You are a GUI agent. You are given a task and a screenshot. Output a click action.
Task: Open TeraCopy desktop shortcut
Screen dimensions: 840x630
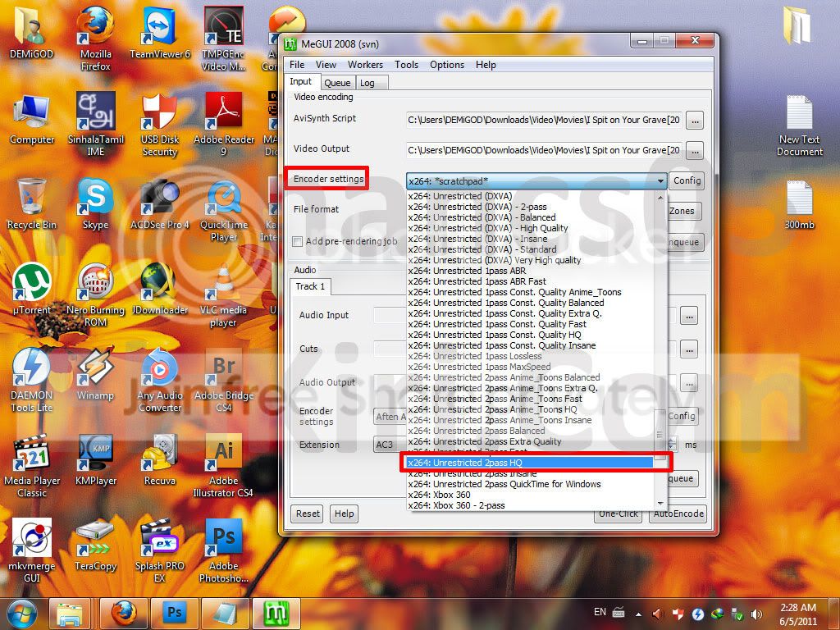(95, 545)
